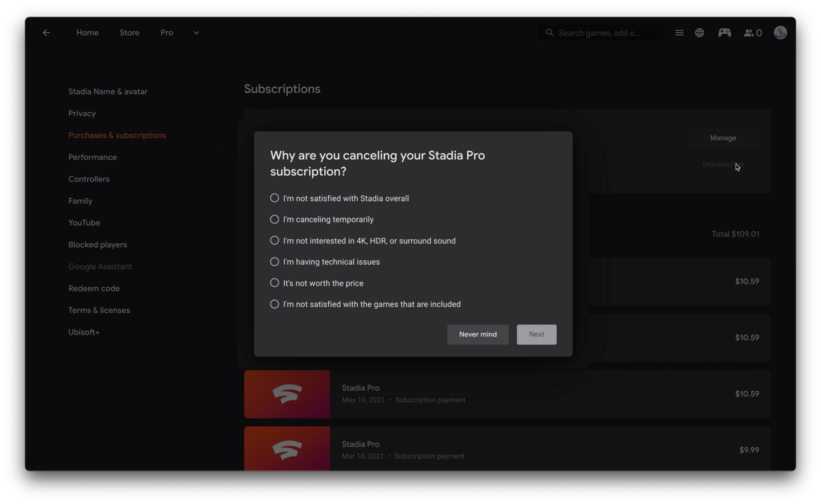Click the Manage subscription button

pyautogui.click(x=723, y=138)
